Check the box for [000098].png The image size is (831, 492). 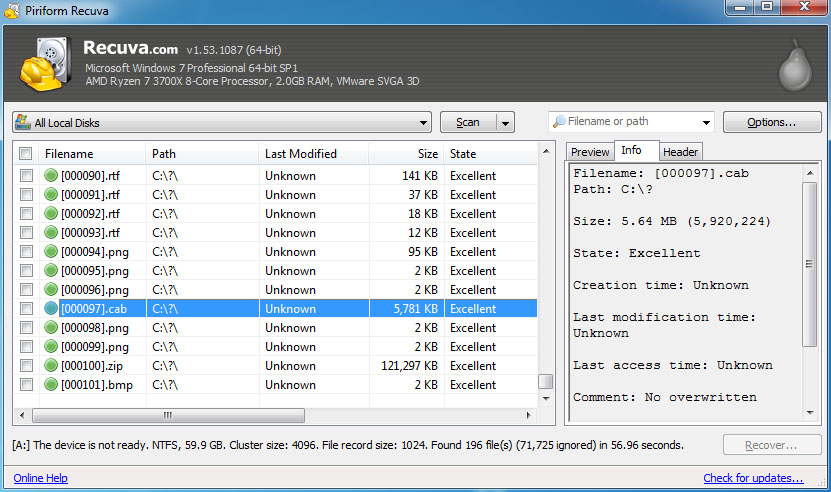[26, 327]
